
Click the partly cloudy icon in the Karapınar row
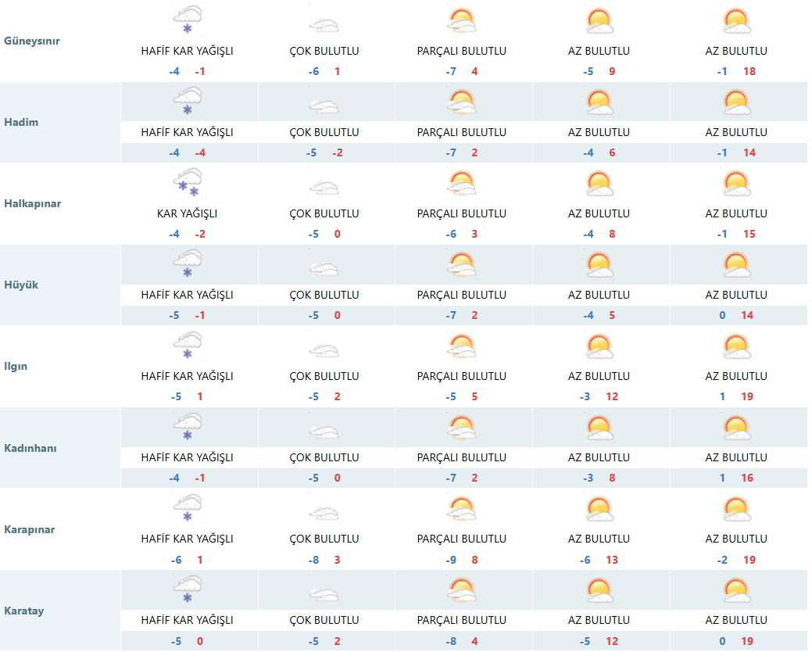[462, 508]
